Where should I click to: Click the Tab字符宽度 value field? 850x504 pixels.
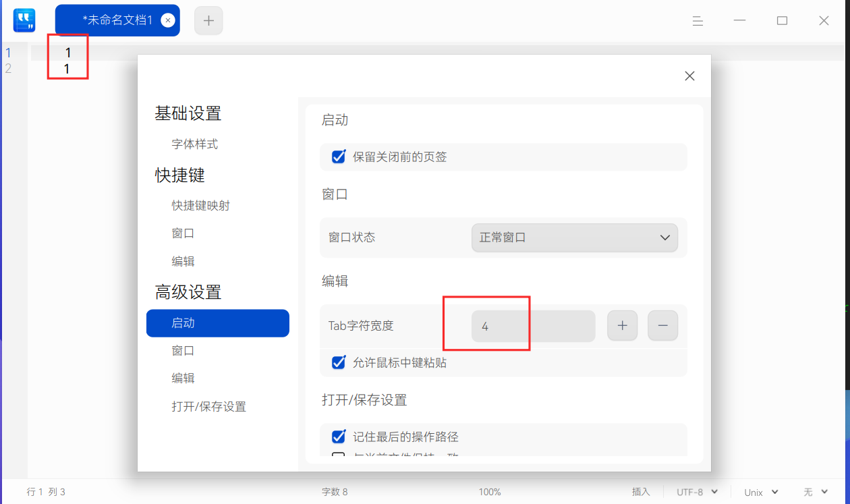533,326
